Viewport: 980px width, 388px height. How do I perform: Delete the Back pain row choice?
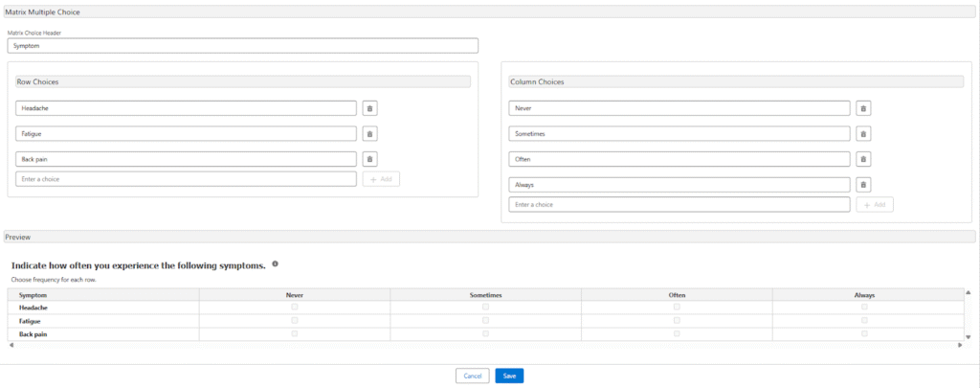coord(370,159)
